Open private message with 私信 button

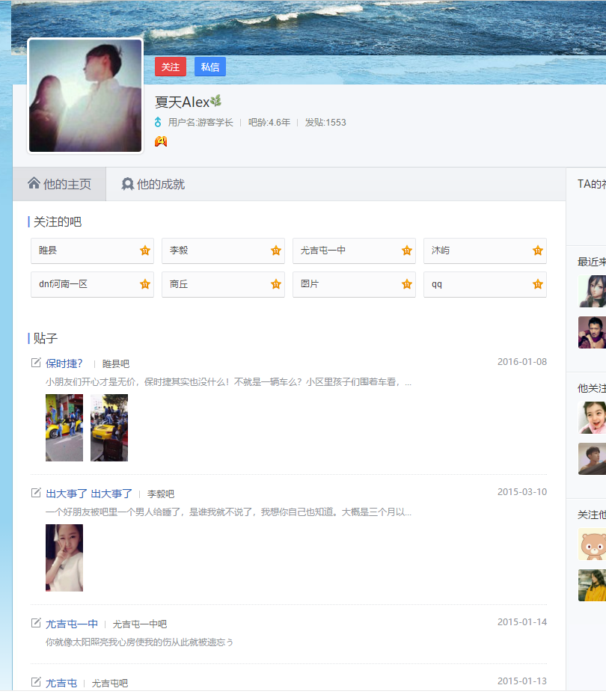(x=210, y=67)
